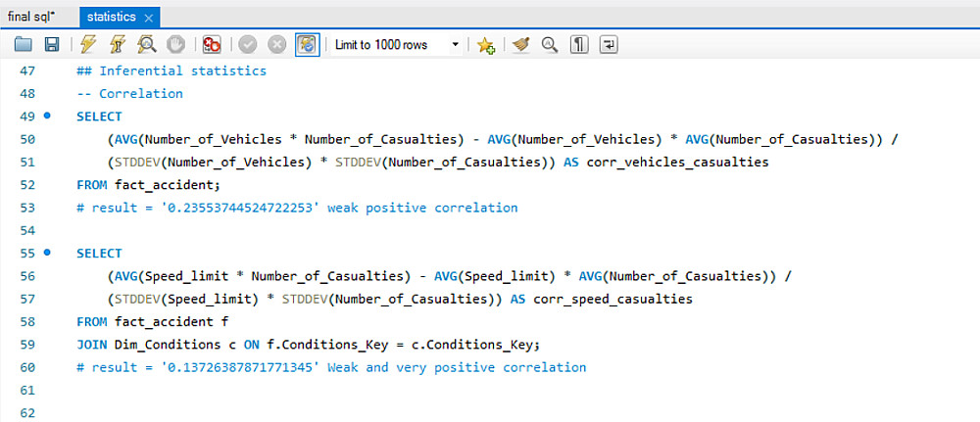Stop query execution with the hand icon
This screenshot has height=422, width=980.
176,45
